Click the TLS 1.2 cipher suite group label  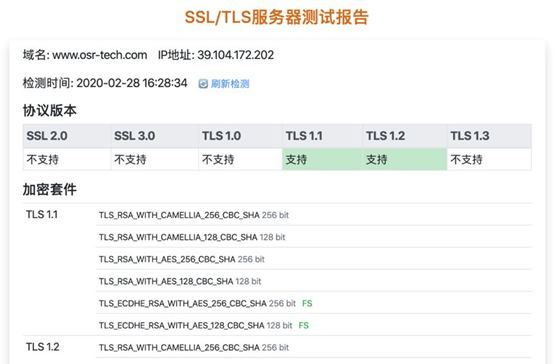[x=42, y=347]
